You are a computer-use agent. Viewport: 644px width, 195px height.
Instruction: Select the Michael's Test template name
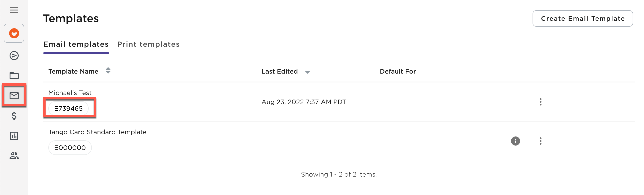click(x=70, y=93)
